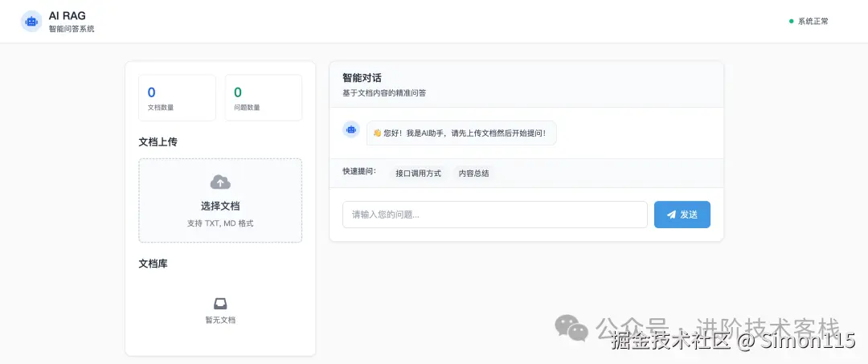868x364 pixels.
Task: Click the 支持 TXT, MD 格式 hint
Action: (x=220, y=223)
